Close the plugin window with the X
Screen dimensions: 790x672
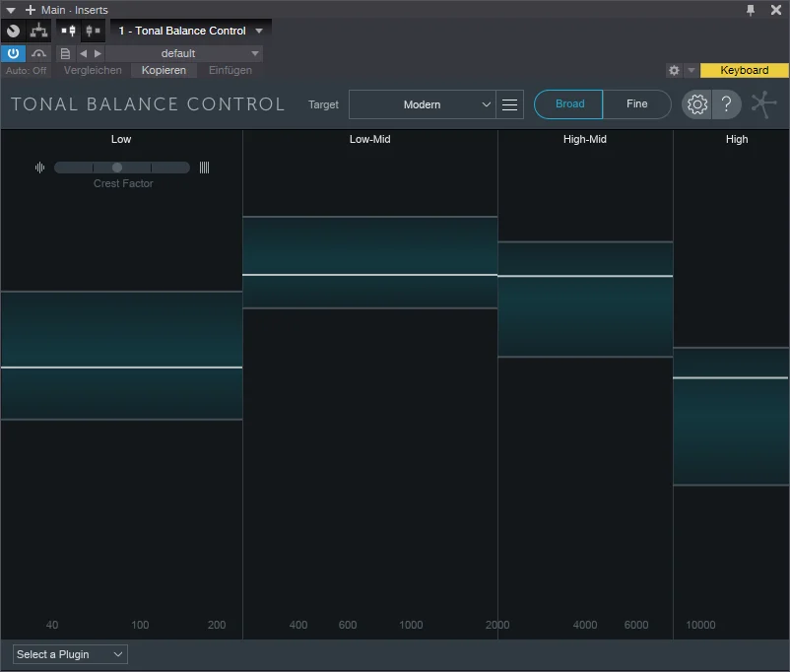point(776,10)
